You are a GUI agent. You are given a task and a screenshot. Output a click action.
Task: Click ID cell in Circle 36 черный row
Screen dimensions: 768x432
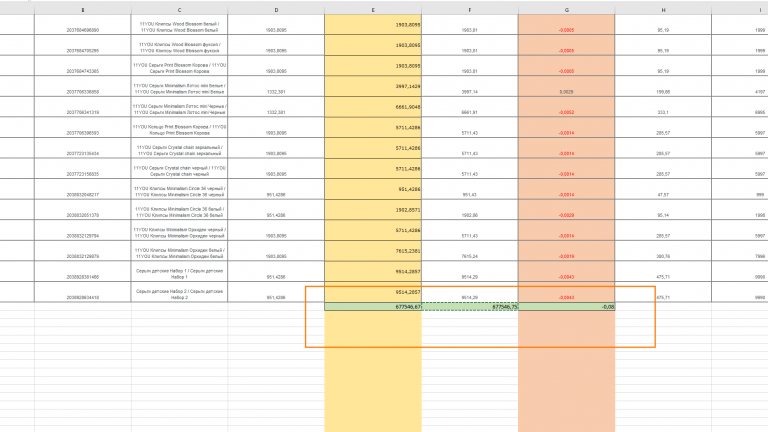point(83,189)
